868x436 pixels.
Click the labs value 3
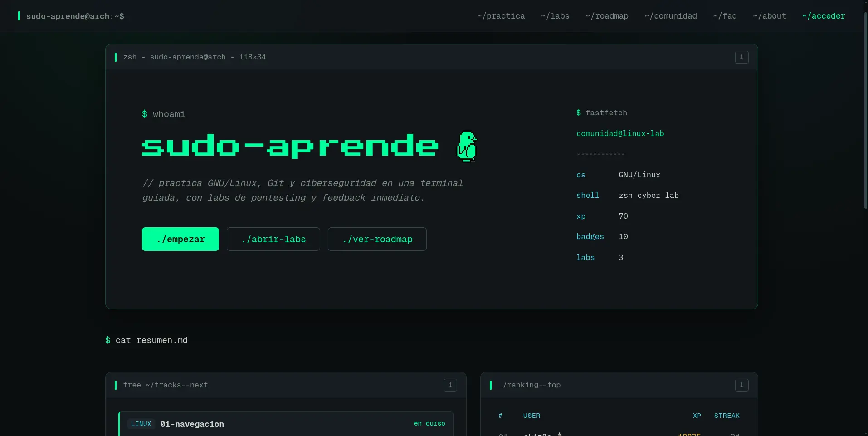tap(621, 257)
